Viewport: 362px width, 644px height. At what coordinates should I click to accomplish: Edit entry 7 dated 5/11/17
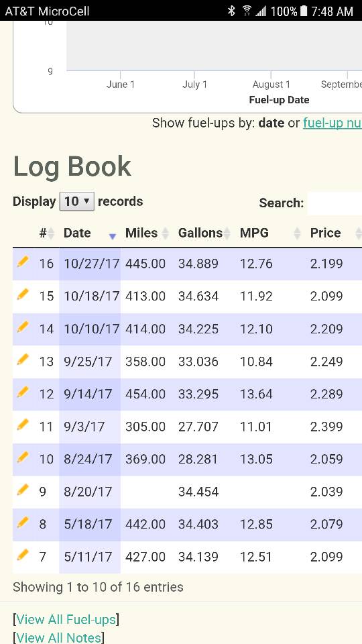(x=23, y=555)
